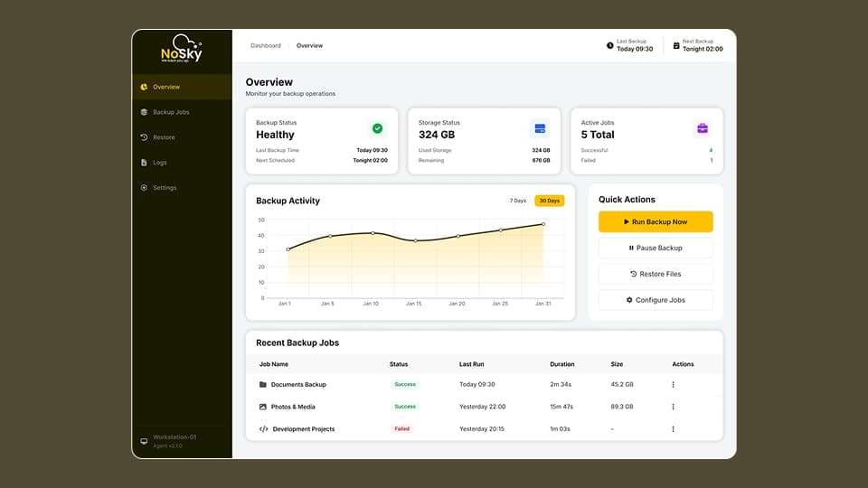Image resolution: width=868 pixels, height=488 pixels.
Task: Click the Next Backup calendar icon
Action: click(x=675, y=45)
